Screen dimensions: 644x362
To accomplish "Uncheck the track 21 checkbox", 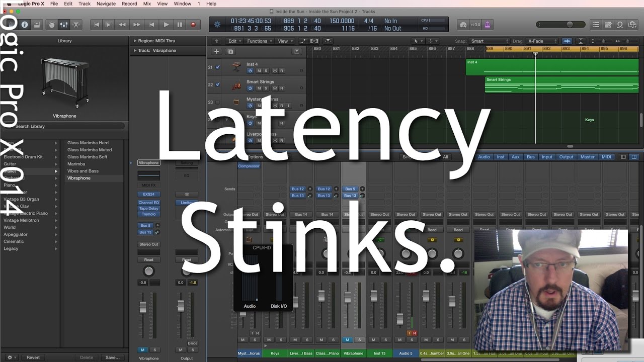I will point(218,67).
